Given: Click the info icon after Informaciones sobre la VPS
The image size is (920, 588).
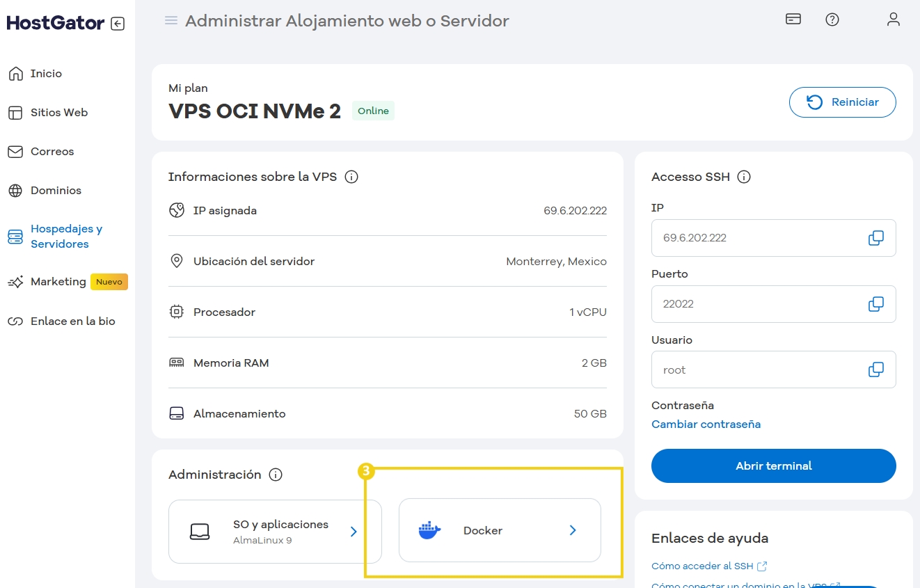Looking at the screenshot, I should [351, 177].
